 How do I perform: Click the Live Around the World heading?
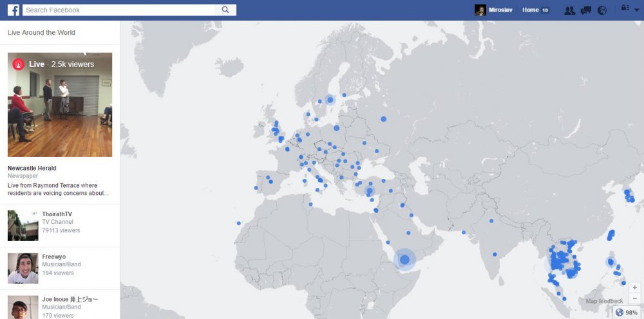[41, 33]
